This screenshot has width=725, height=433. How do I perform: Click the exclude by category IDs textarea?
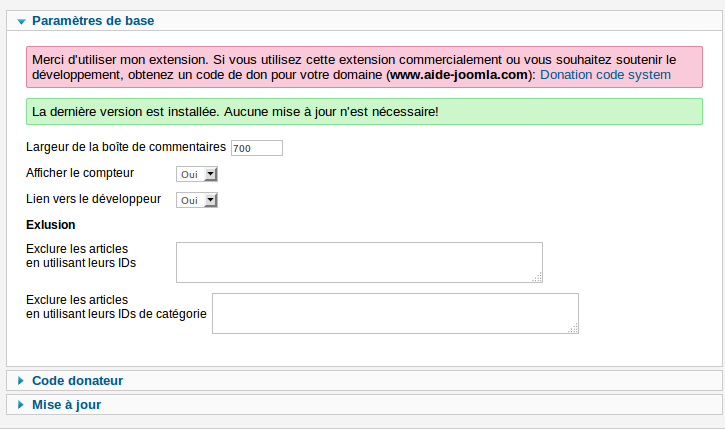(x=395, y=313)
